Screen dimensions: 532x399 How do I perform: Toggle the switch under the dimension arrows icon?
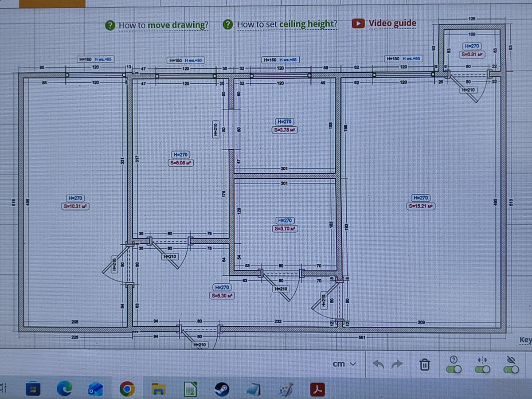483,369
